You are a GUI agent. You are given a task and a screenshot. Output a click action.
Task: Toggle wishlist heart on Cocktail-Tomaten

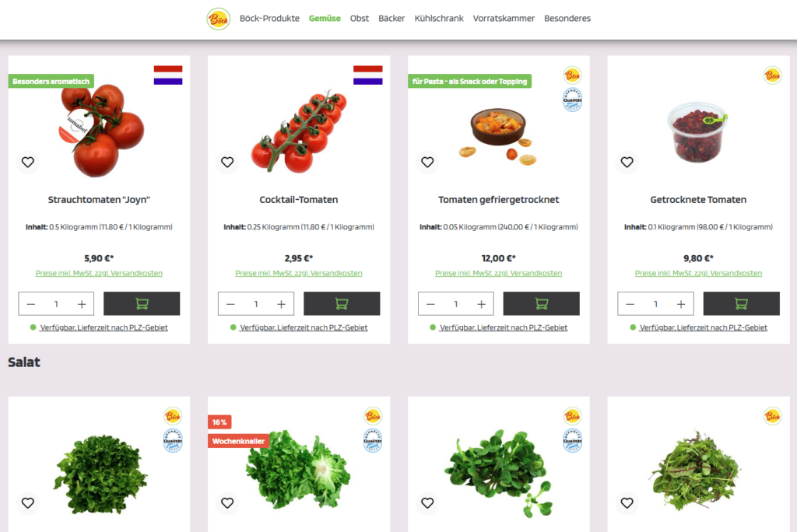tap(227, 162)
